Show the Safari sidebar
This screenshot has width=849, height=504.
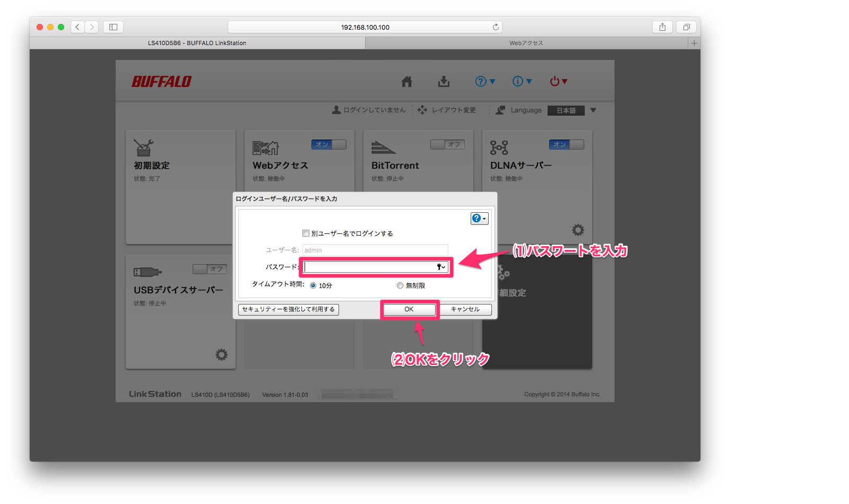(x=113, y=27)
